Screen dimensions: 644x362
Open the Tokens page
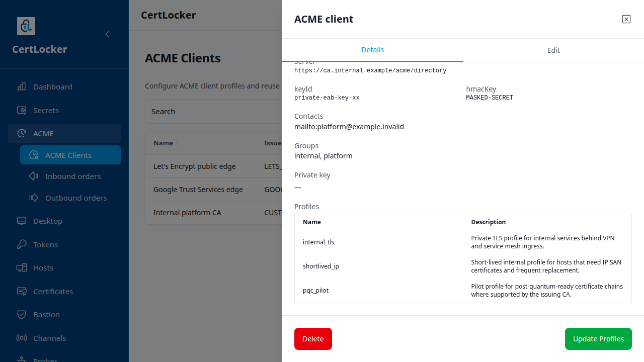tap(64, 244)
